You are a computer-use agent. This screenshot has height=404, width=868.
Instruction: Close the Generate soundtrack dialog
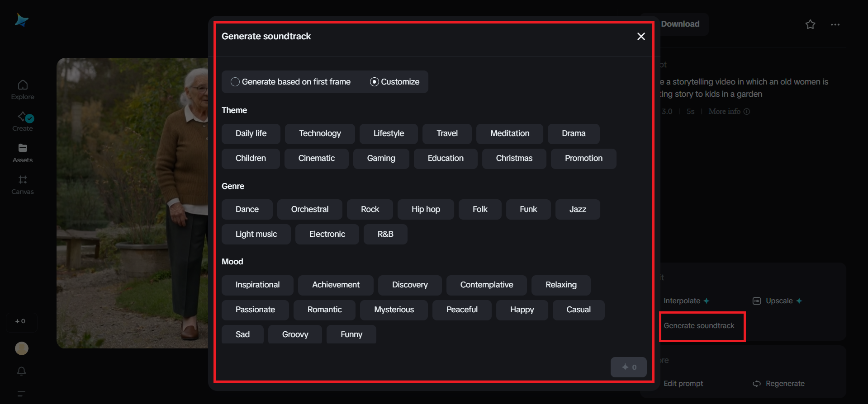tap(641, 36)
